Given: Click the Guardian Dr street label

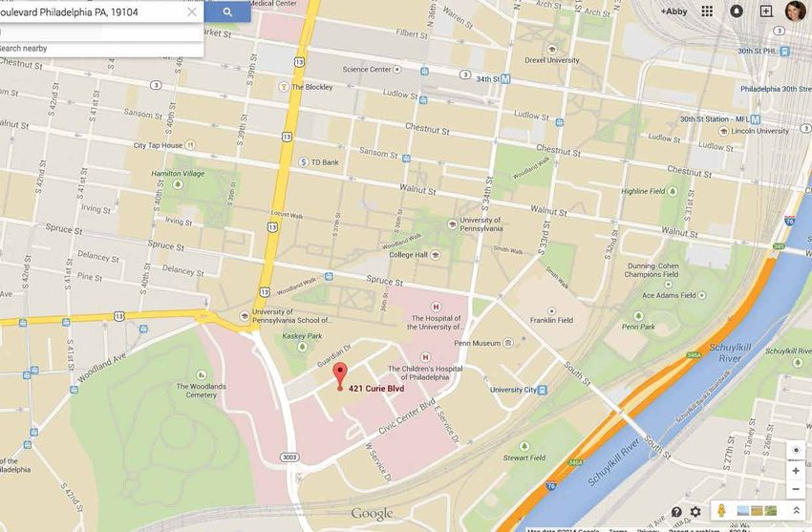Looking at the screenshot, I should click(x=334, y=356).
